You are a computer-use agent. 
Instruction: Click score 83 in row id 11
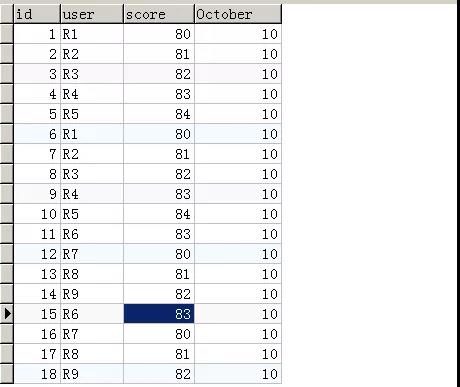[x=159, y=234]
